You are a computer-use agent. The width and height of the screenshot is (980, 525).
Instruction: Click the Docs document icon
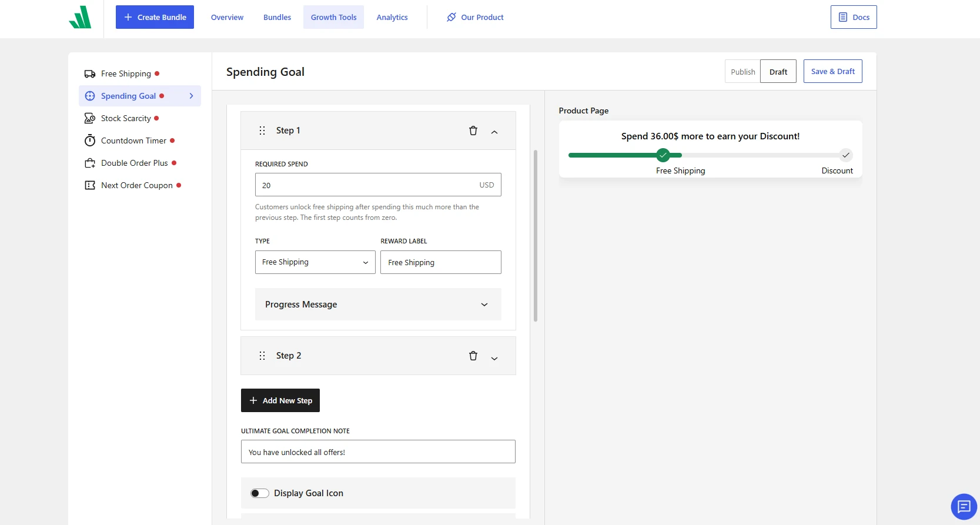click(x=843, y=17)
